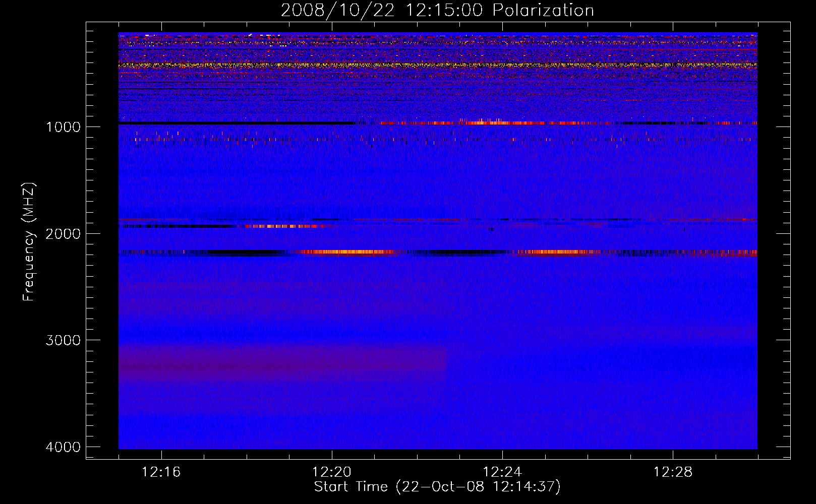Click the plot title '2008/10/22 12:15:00 Polarization'

437,11
